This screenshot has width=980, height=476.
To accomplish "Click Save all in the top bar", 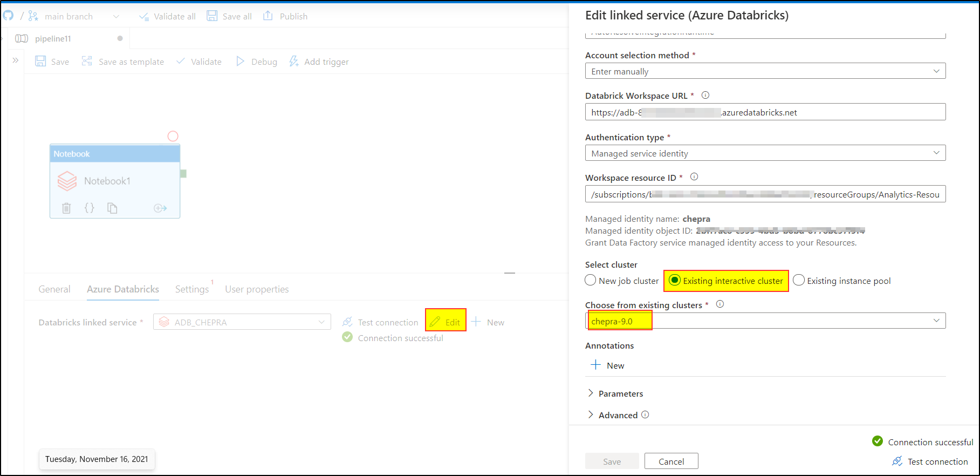I will coord(229,16).
